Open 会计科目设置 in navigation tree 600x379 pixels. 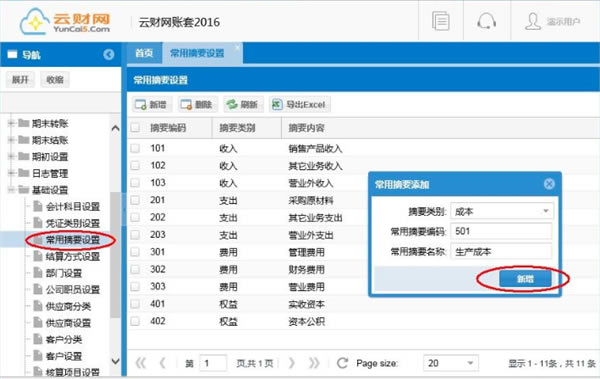coord(73,207)
